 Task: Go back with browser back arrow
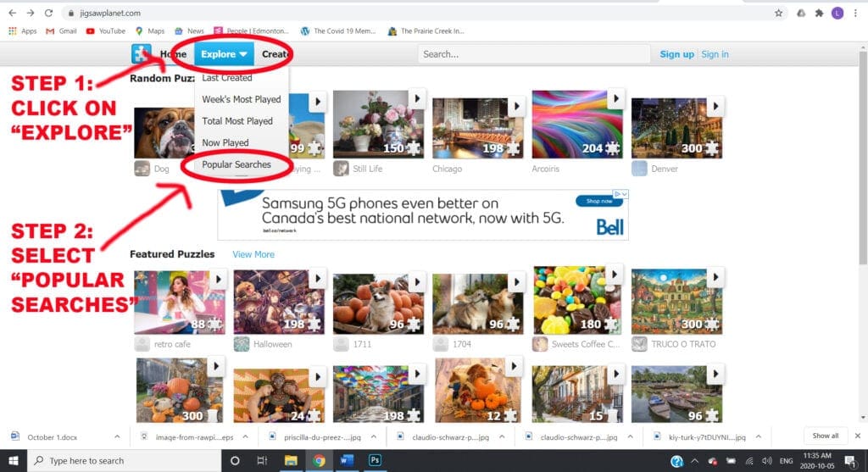[x=12, y=13]
